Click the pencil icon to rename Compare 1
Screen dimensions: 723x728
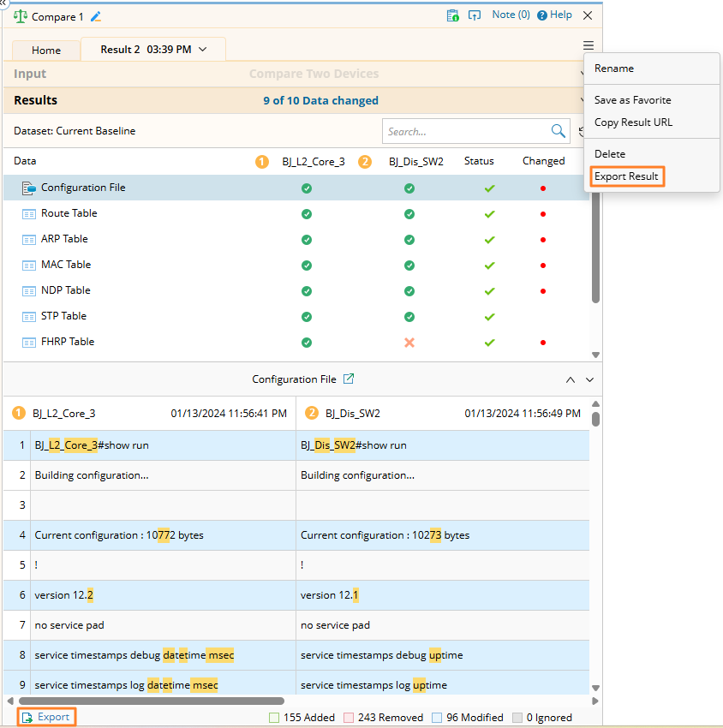pos(96,16)
